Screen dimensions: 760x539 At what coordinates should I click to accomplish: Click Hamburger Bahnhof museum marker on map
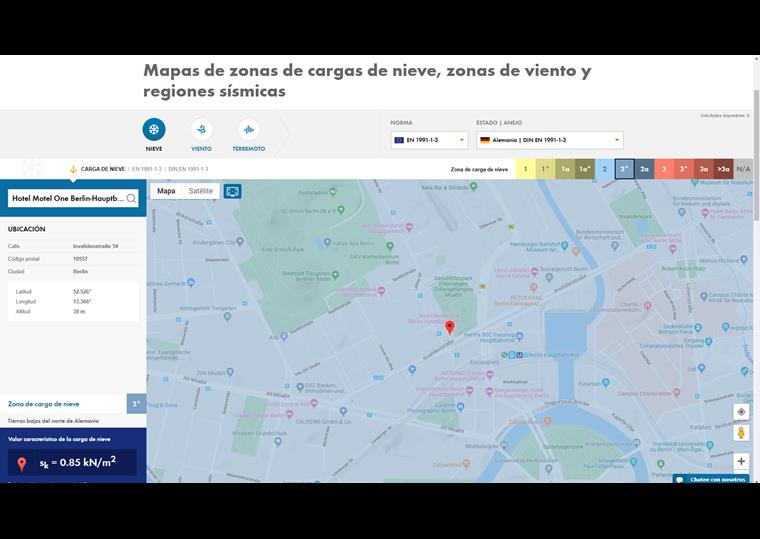click(564, 246)
